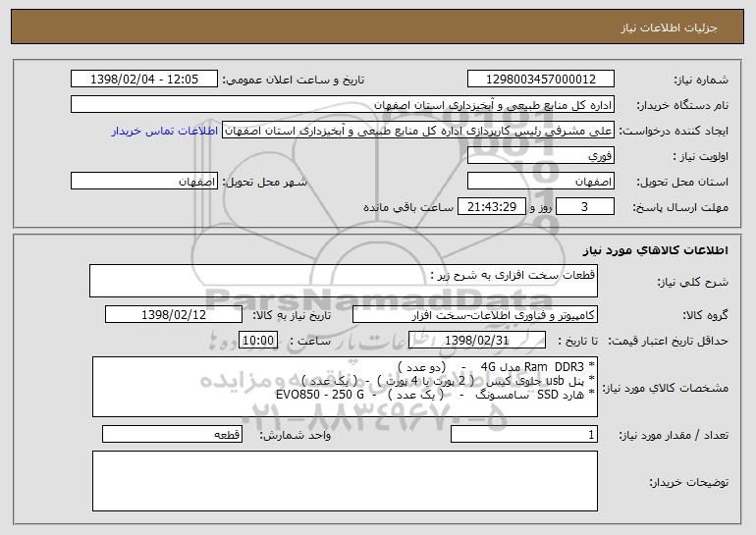
Task: Click the استان محل تحویل label
Action: [682, 183]
